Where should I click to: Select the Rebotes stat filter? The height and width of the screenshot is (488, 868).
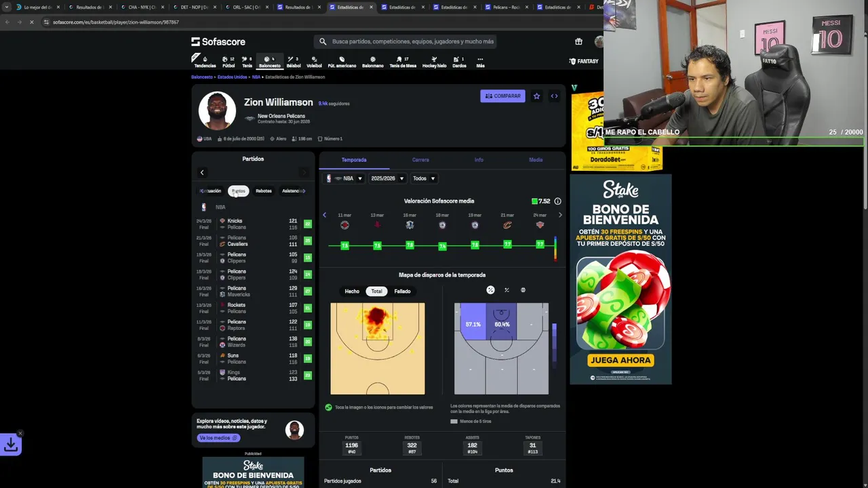(x=264, y=191)
